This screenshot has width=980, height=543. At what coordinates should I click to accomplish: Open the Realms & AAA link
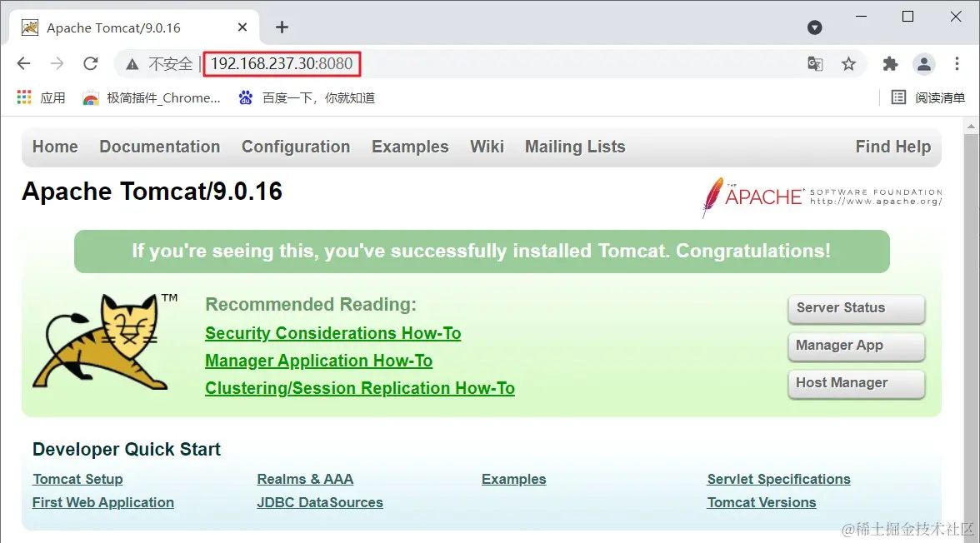pyautogui.click(x=305, y=479)
